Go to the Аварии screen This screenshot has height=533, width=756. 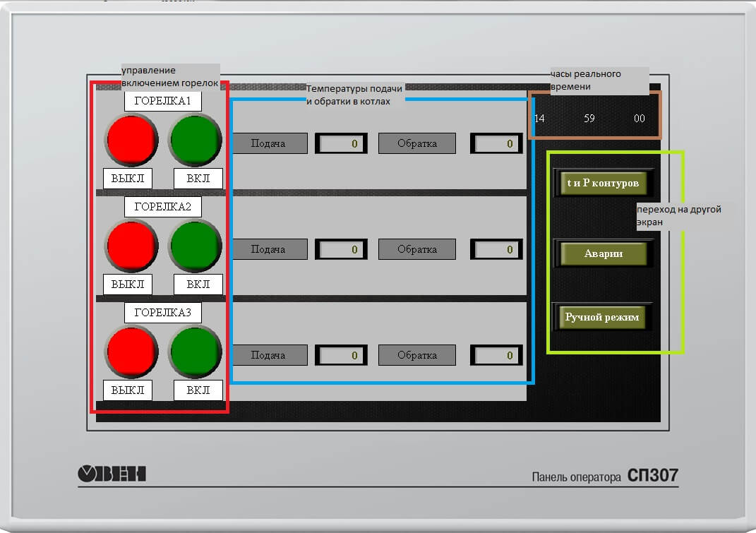click(603, 253)
